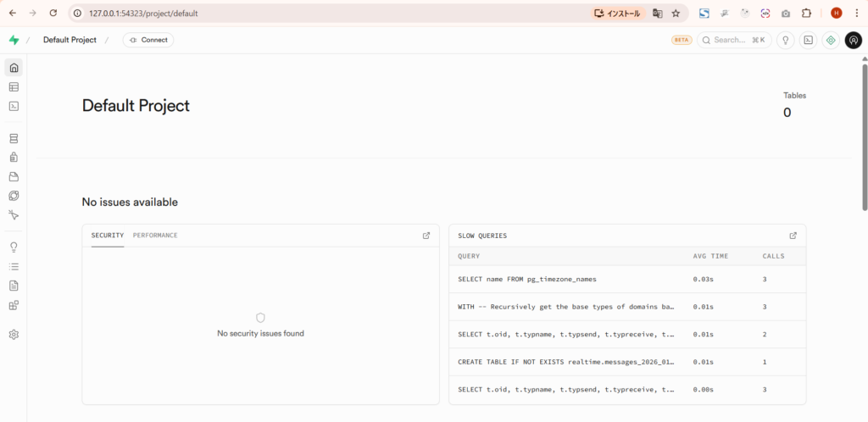
Task: Open the SQL Editor sidebar icon
Action: point(14,106)
